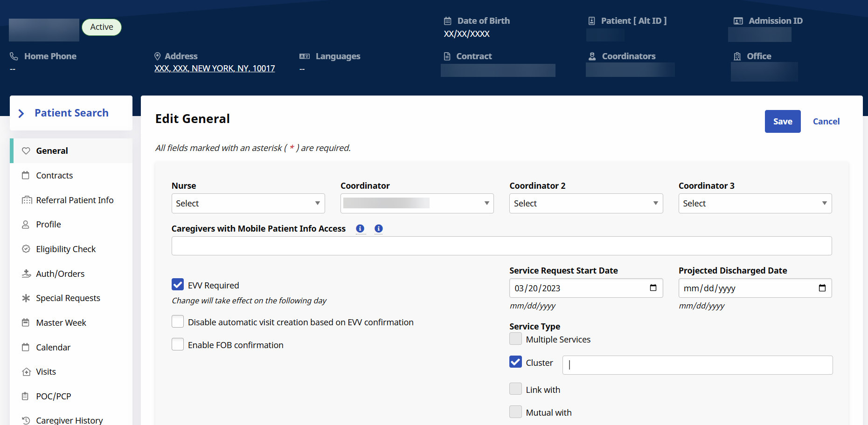The image size is (868, 425).
Task: Open the Nurse dropdown
Action: pos(248,204)
